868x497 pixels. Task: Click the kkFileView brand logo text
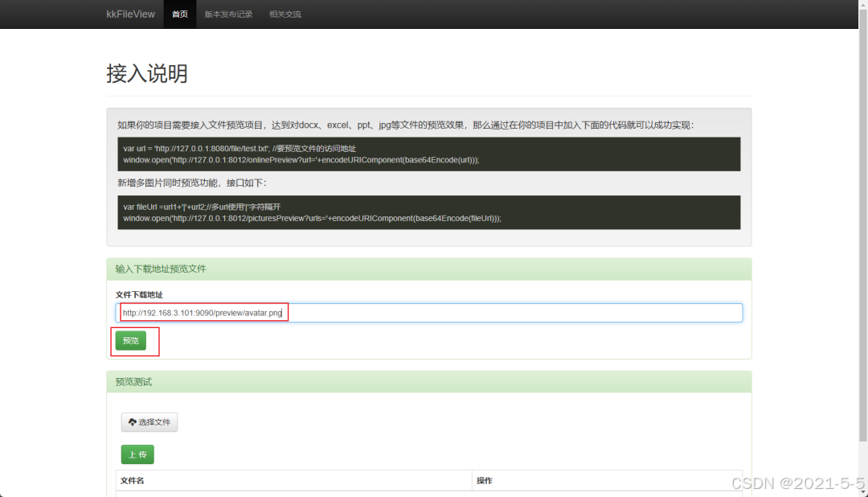129,14
